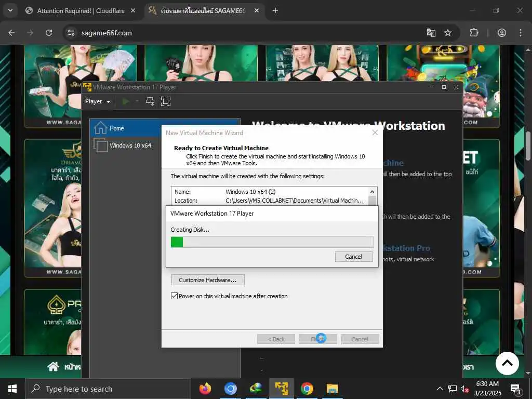Open the Player dropdown menu
The width and height of the screenshot is (532, 399).
tap(97, 101)
